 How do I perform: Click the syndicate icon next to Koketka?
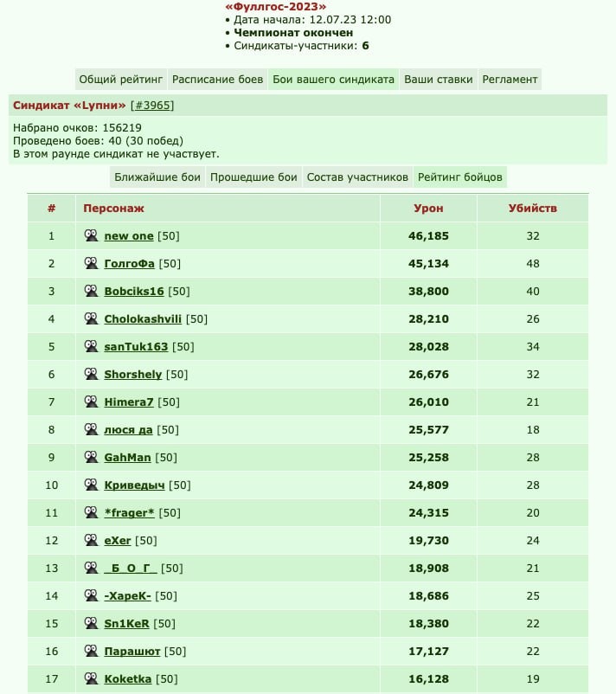click(91, 678)
